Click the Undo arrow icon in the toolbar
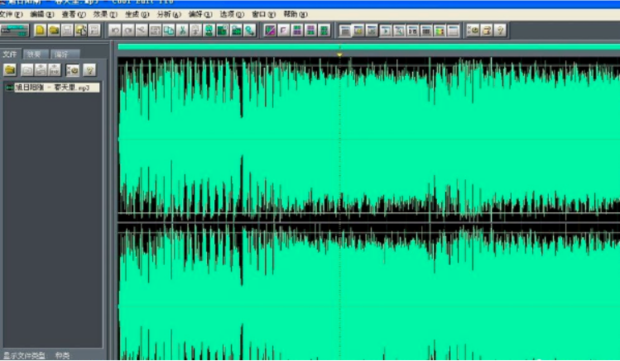The image size is (620, 361). [x=115, y=30]
